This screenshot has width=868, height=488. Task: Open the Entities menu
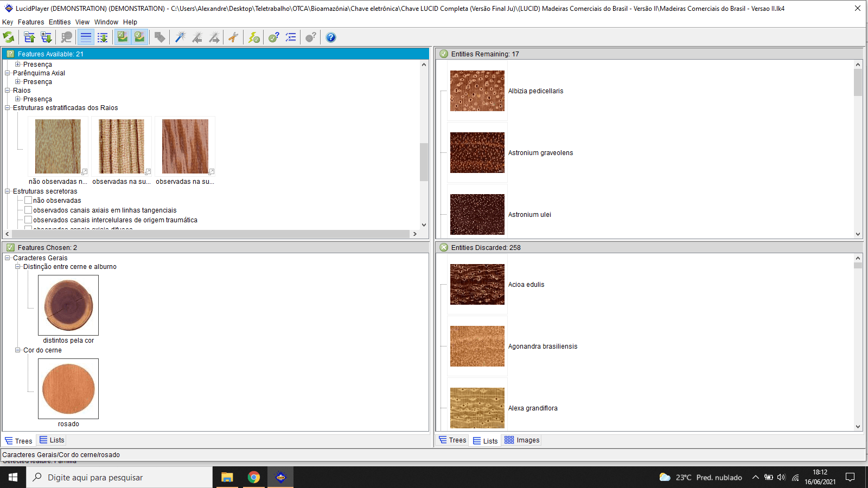pyautogui.click(x=59, y=22)
